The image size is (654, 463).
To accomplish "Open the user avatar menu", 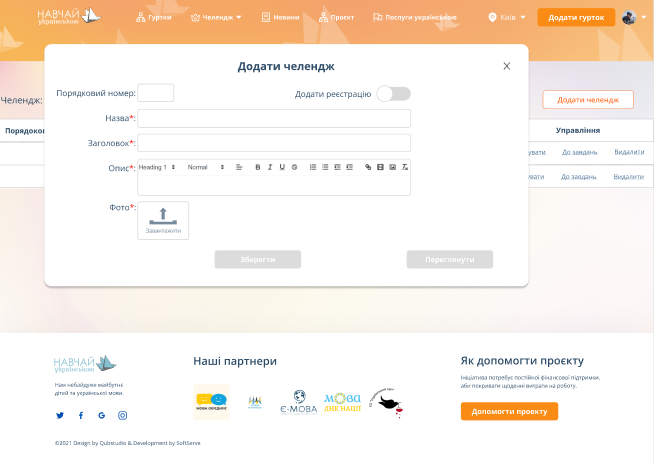I will (634, 18).
